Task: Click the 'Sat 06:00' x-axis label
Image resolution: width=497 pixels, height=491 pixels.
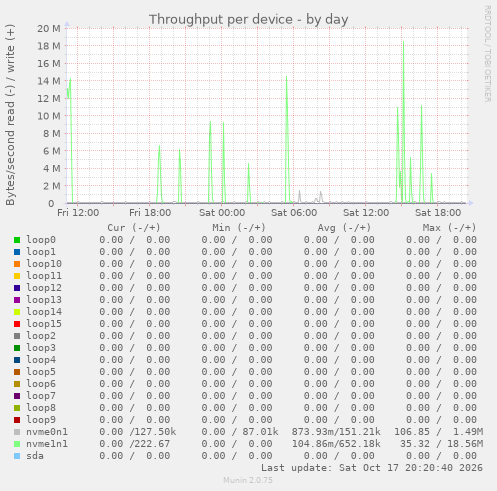Action: [x=294, y=213]
